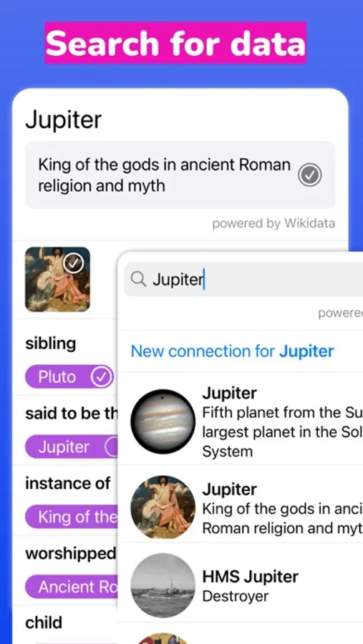
Task: Choose New connection for Jupiter
Action: (x=232, y=351)
